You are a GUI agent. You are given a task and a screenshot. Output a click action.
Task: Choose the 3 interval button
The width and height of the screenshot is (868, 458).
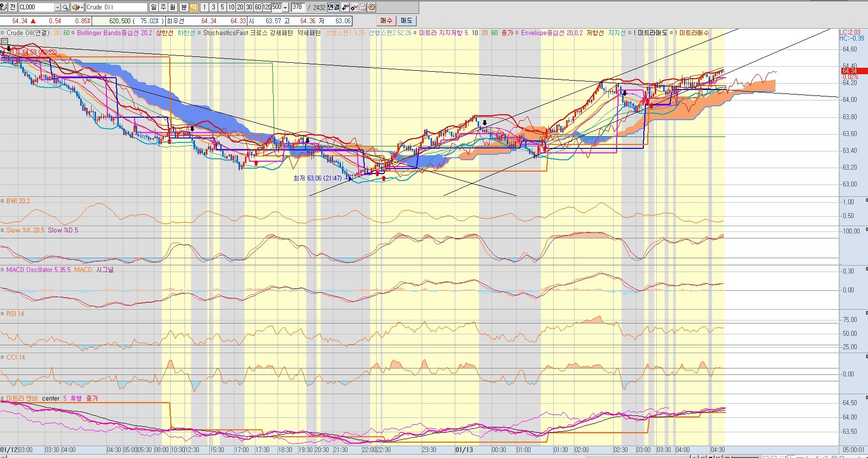pos(213,7)
